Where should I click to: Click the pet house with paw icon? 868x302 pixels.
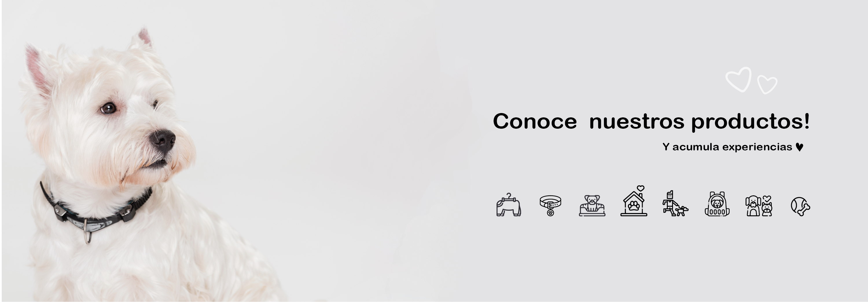click(x=634, y=201)
